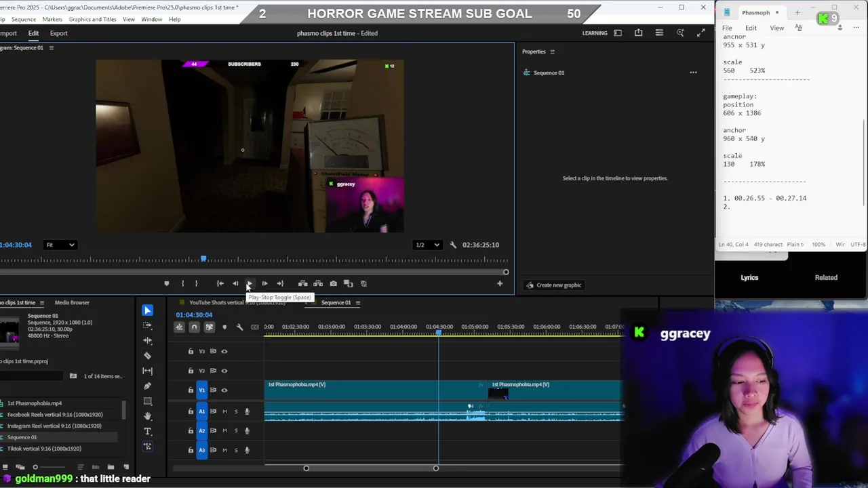
Task: Click Create new graphic button
Action: click(553, 285)
